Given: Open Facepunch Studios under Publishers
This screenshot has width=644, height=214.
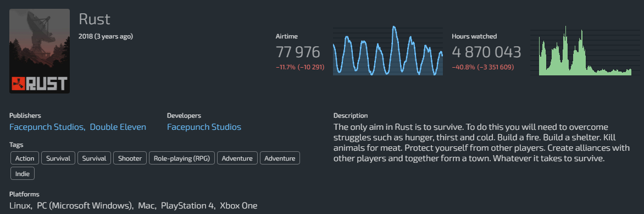Looking at the screenshot, I should 47,127.
